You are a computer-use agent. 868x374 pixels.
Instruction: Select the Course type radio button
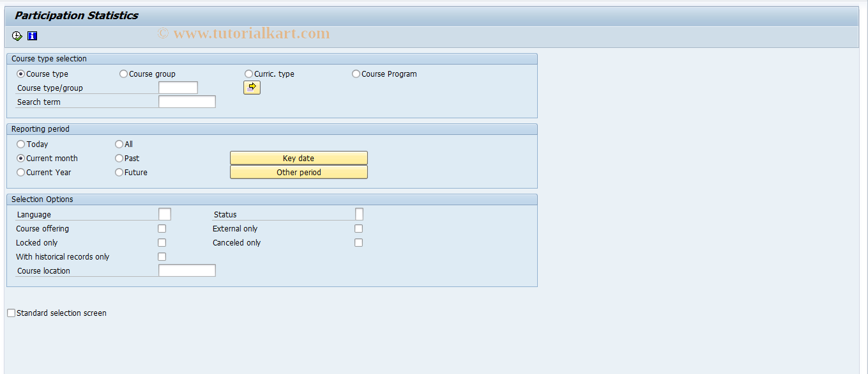click(20, 74)
